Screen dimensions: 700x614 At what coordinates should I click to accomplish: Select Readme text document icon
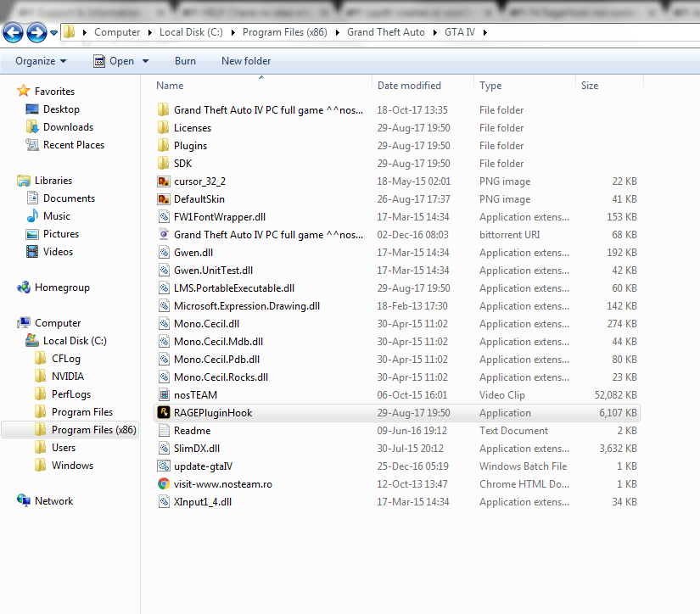point(164,431)
